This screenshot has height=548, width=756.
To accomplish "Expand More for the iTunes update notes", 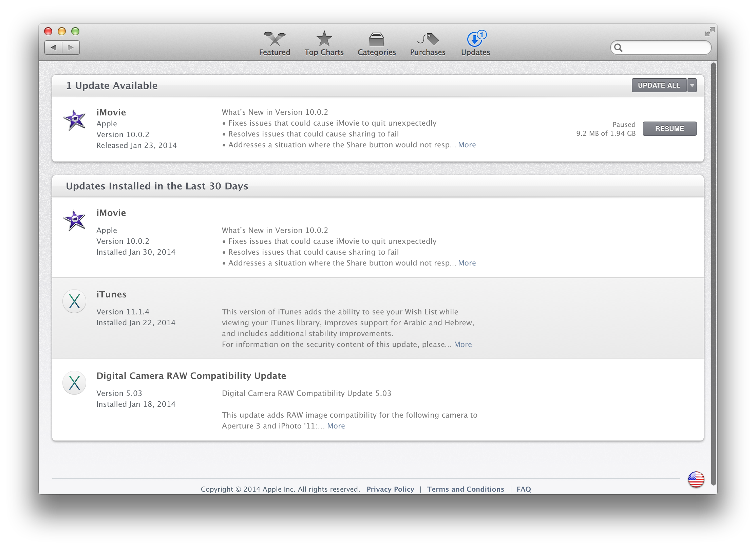I will pyautogui.click(x=463, y=344).
